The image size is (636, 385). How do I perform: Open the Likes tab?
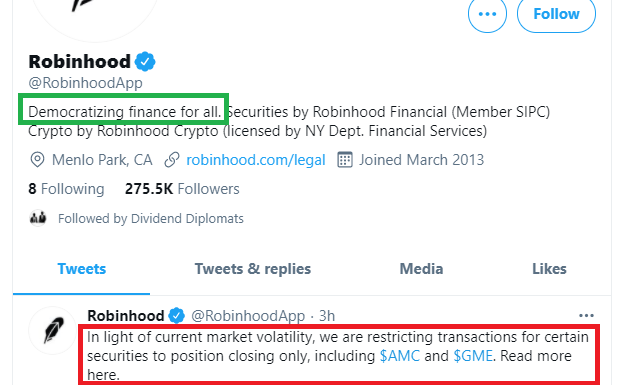click(x=549, y=269)
